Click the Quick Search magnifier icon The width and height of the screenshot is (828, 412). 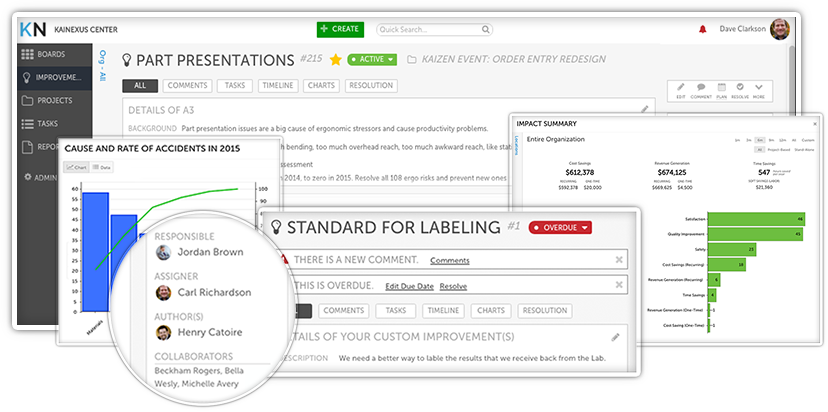[x=485, y=30]
